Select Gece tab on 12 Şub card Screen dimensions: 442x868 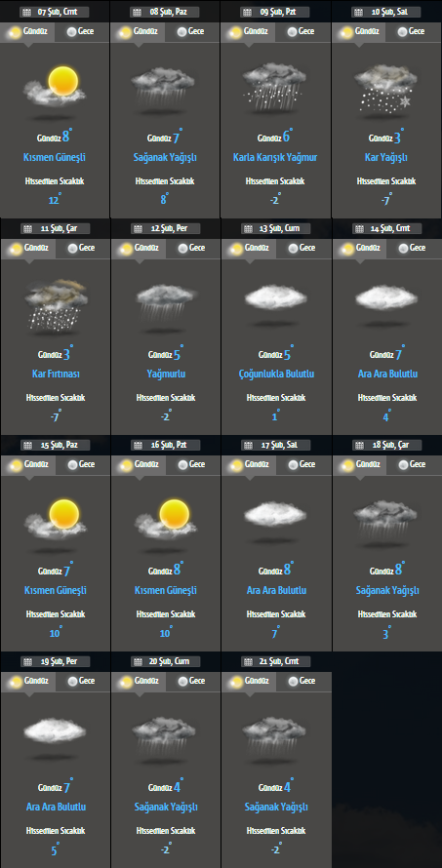[x=193, y=248]
